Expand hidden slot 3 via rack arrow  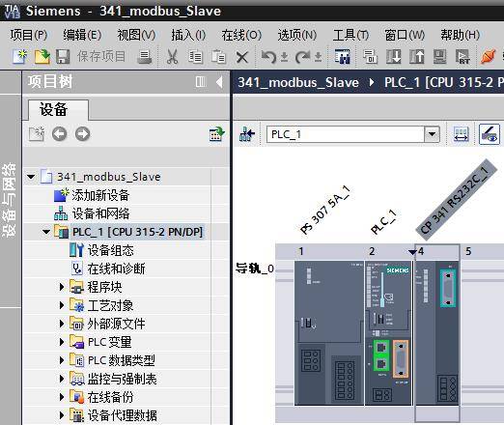(412, 252)
